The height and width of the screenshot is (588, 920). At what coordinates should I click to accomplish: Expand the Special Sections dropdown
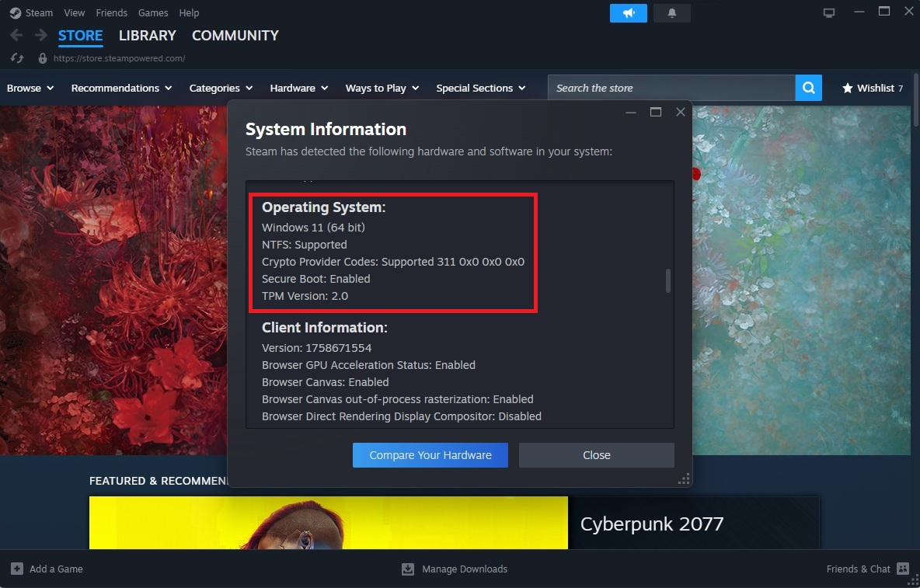[x=481, y=88]
